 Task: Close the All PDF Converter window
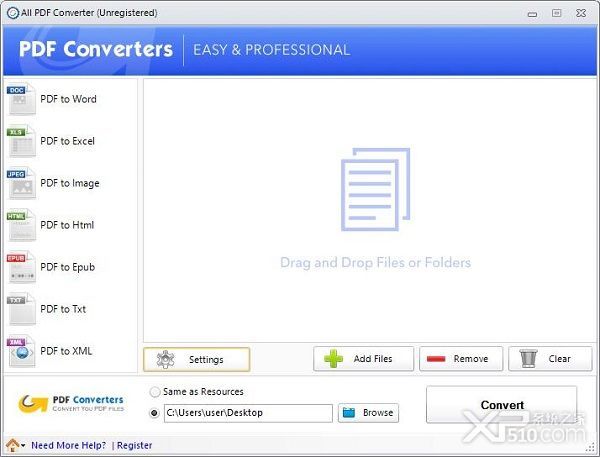pyautogui.click(x=581, y=13)
